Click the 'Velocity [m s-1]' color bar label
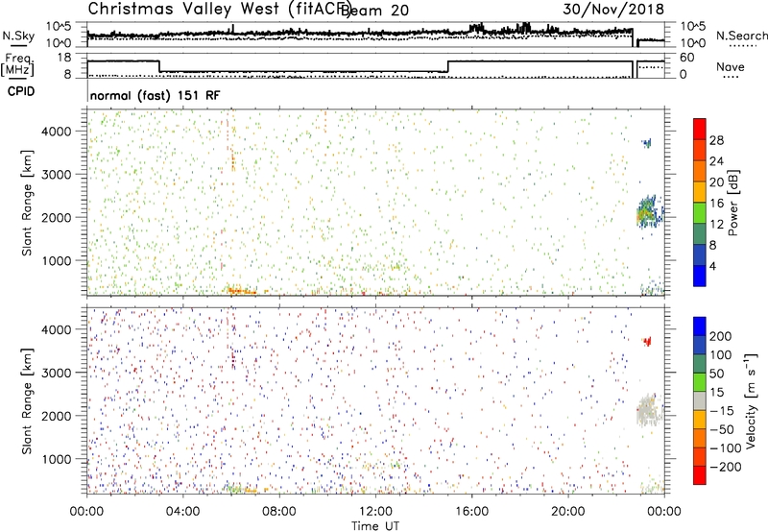The image size is (768, 532). coord(751,400)
